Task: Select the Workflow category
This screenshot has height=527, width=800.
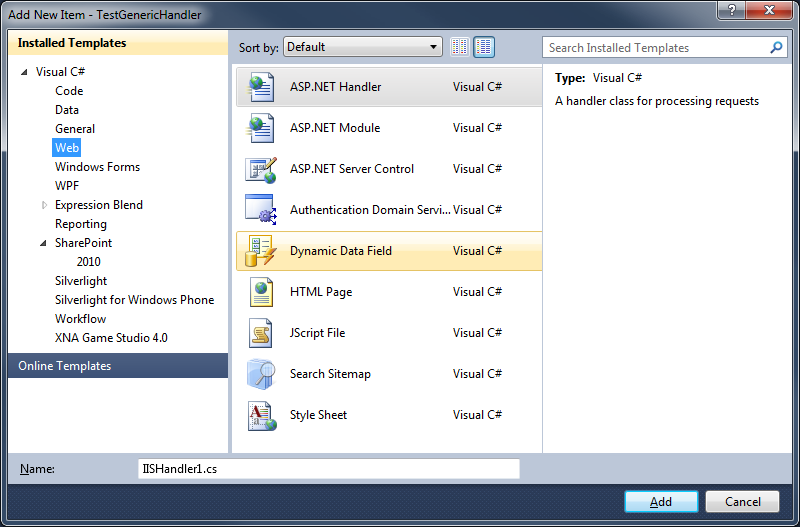Action: [x=81, y=319]
